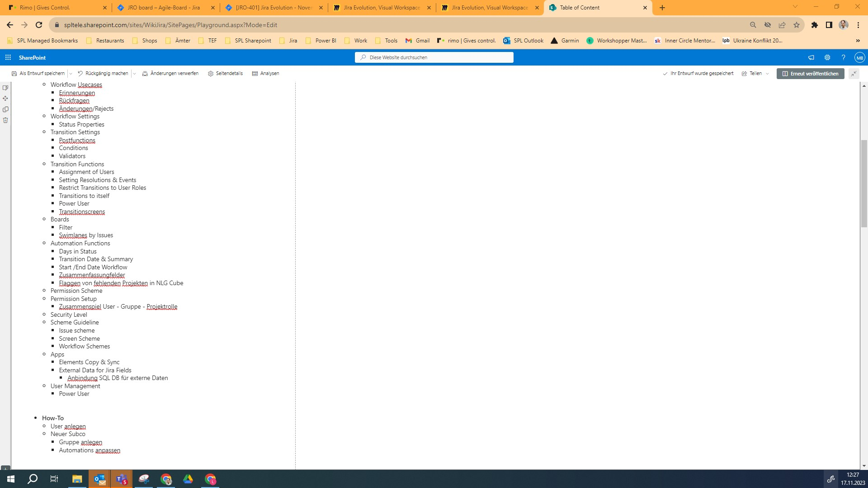Viewport: 868px width, 488px height.
Task: Expand the Als Entwurf speichern dropdown arrow
Action: tap(71, 74)
